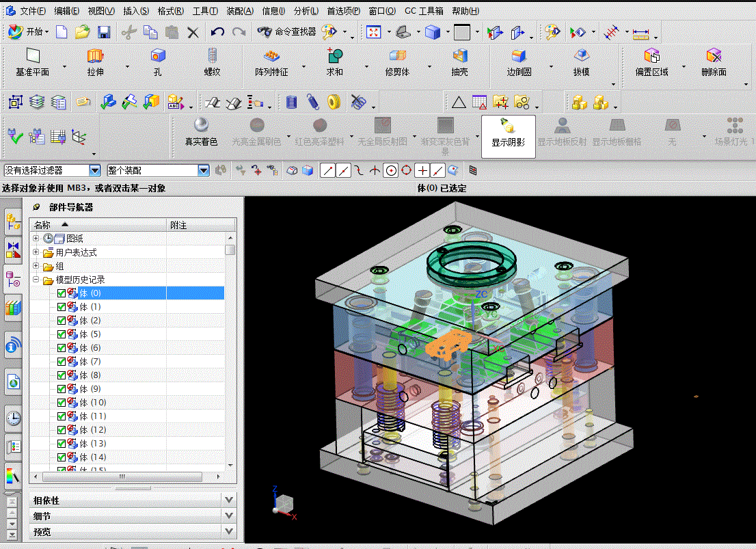This screenshot has height=549, width=756.
Task: Open the 螺纹 thread tool
Action: click(x=212, y=63)
